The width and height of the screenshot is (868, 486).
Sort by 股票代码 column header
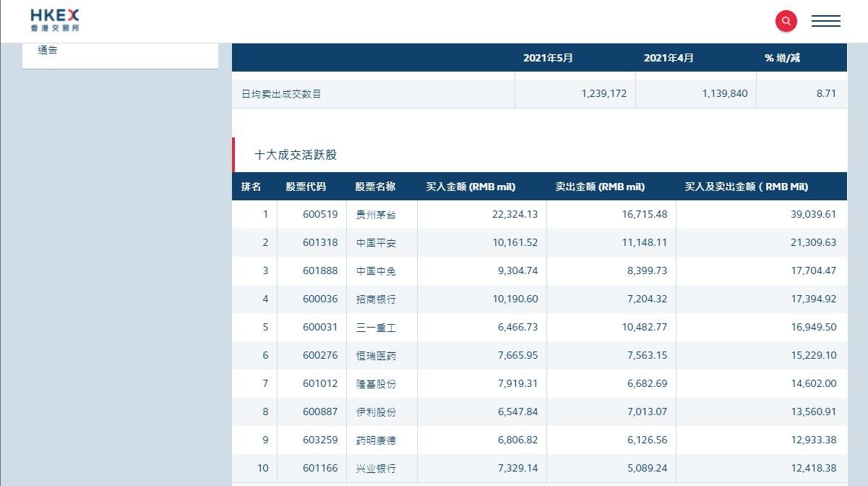[306, 186]
